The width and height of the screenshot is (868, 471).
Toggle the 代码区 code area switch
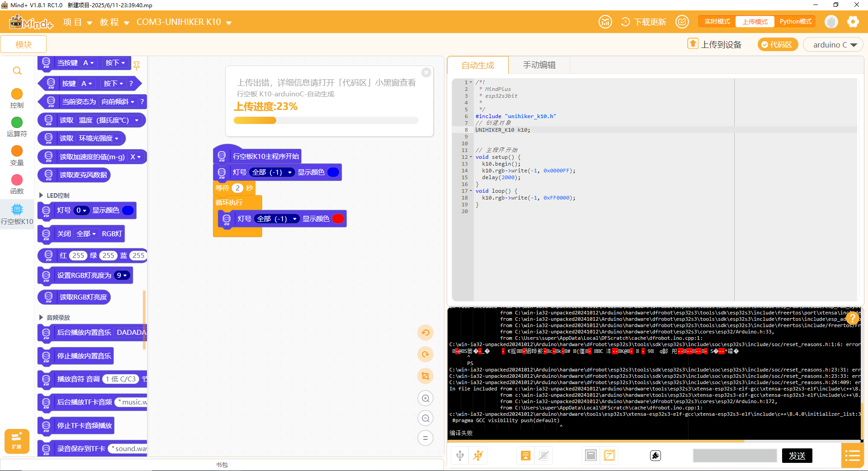(x=777, y=44)
